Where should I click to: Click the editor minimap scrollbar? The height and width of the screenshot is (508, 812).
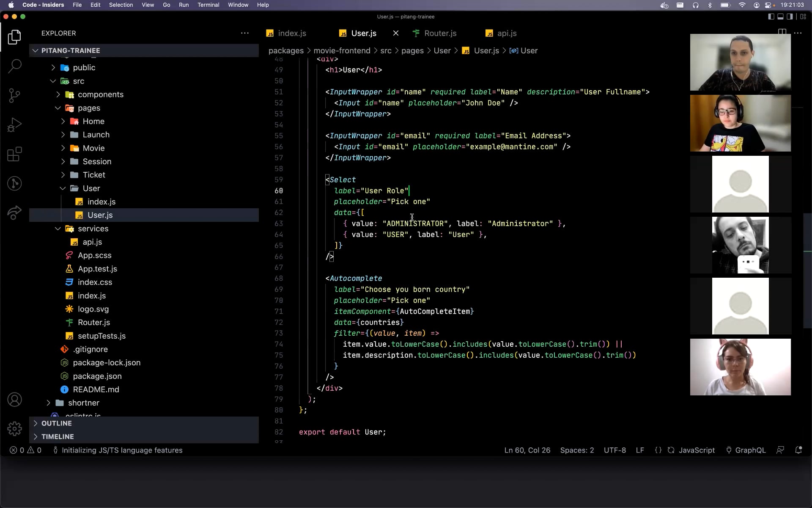click(x=807, y=271)
